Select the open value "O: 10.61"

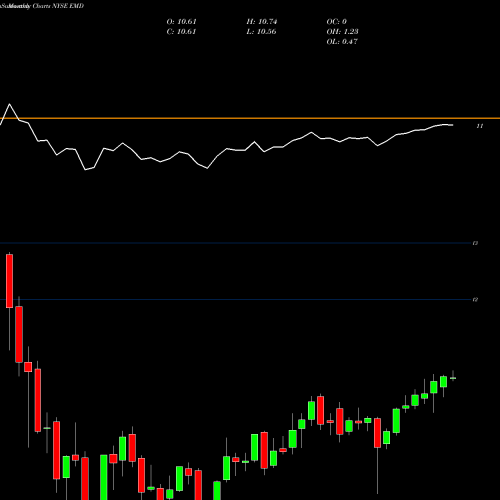[x=181, y=22]
